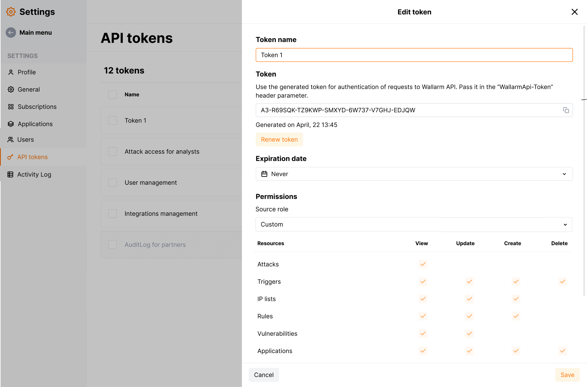Viewport: 588px width, 387px height.
Task: Go to General settings
Action: point(29,89)
